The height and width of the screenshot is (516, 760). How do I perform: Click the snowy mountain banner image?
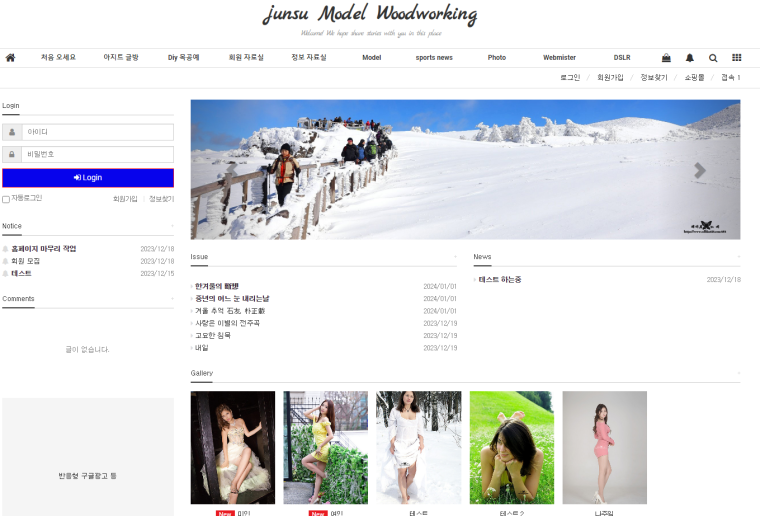(465, 170)
